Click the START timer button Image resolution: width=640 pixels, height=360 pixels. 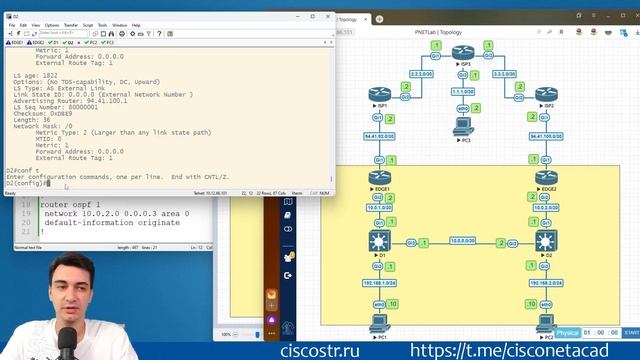click(x=631, y=333)
